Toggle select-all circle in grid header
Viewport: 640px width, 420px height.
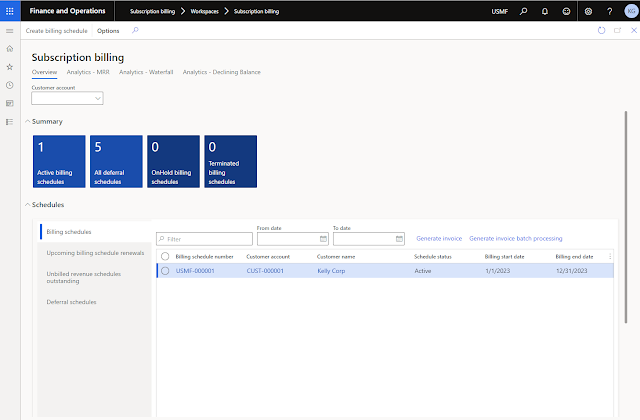click(165, 256)
